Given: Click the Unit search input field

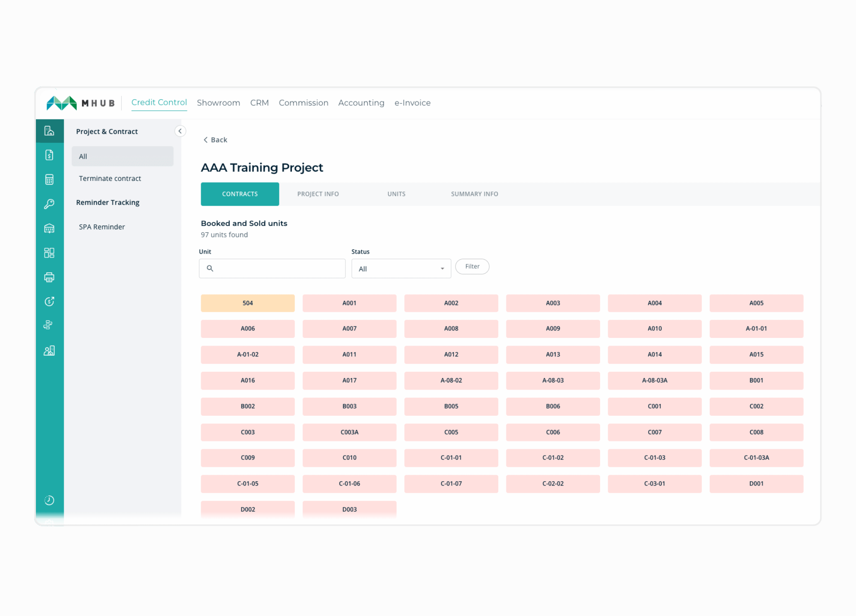Looking at the screenshot, I should coord(272,268).
